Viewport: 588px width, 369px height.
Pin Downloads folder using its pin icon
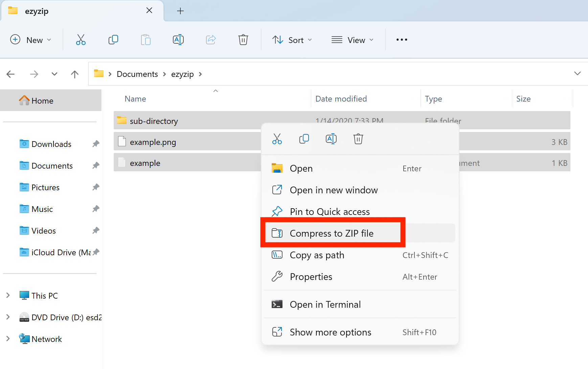pos(96,144)
